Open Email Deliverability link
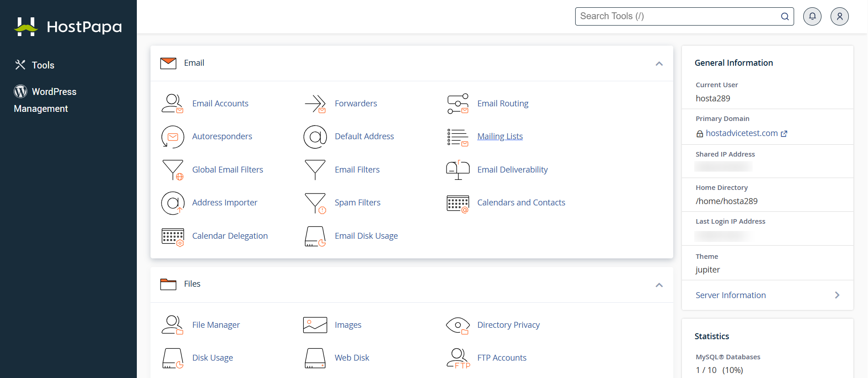868x378 pixels. point(512,170)
